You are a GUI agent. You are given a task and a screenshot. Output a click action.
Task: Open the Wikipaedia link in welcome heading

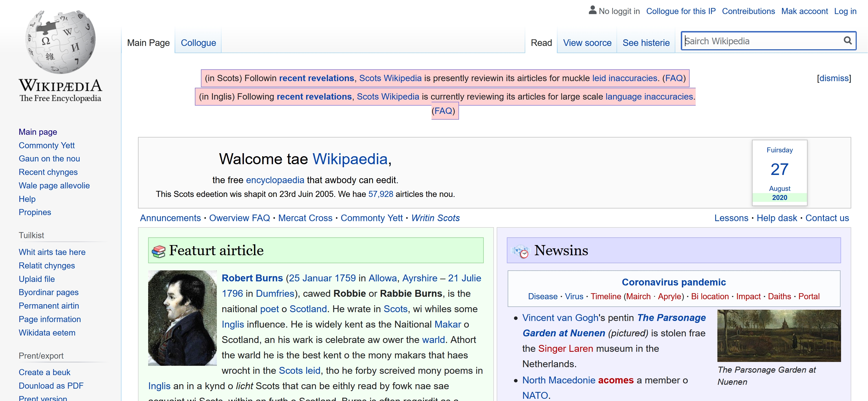(x=350, y=159)
